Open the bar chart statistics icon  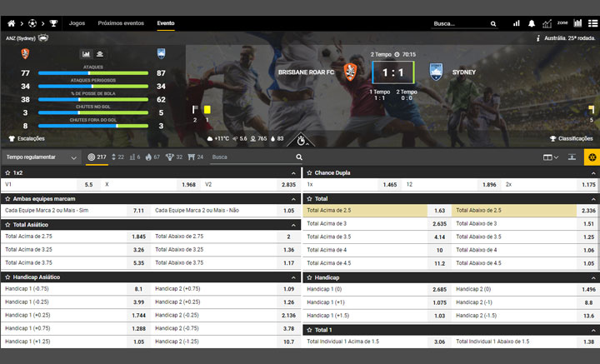point(516,23)
